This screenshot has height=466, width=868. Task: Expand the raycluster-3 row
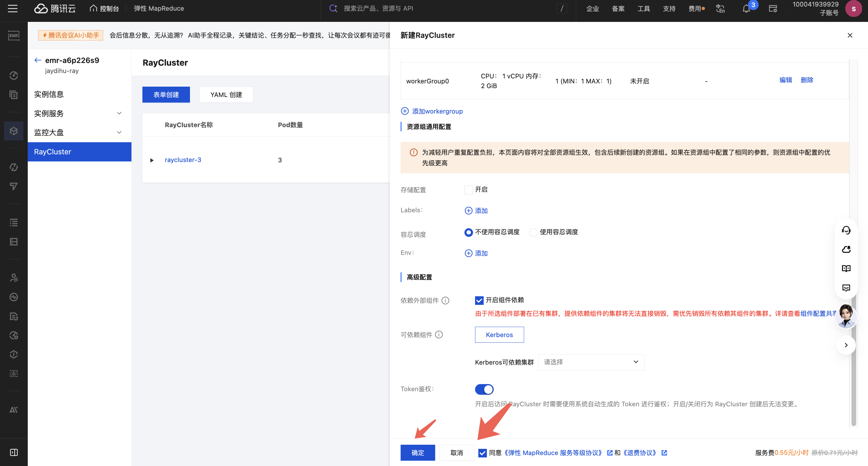[x=152, y=160]
